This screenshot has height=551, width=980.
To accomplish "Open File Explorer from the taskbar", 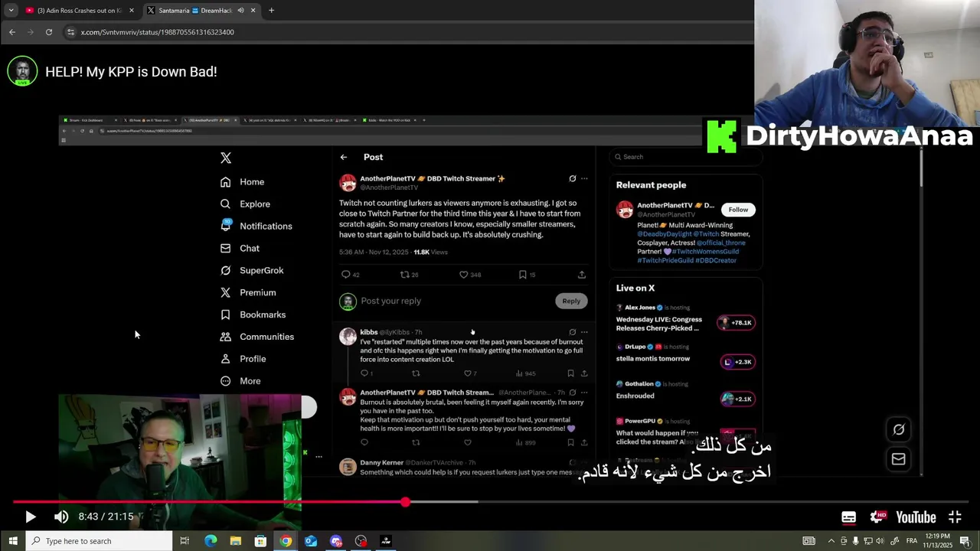I will pyautogui.click(x=235, y=541).
